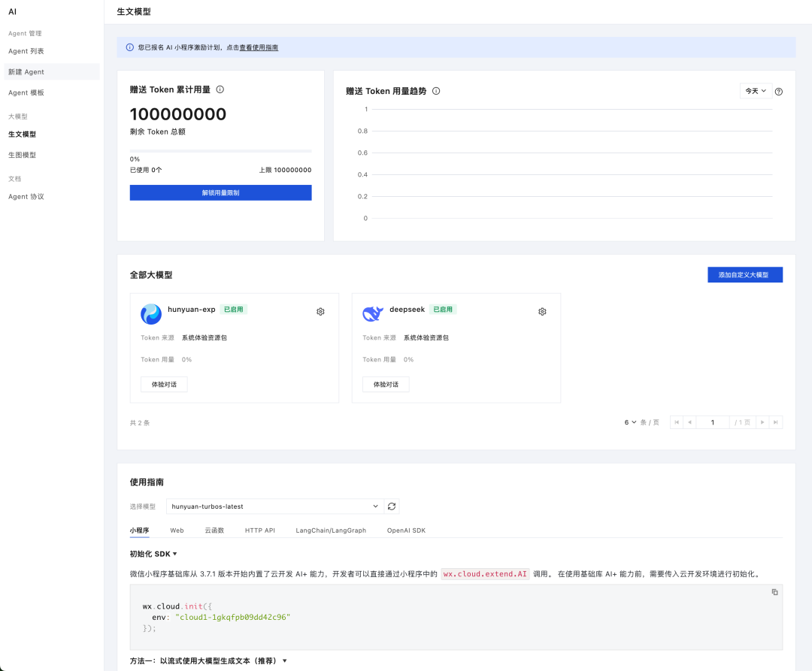Switch to the 小程序 tab
Image resolution: width=812 pixels, height=671 pixels.
(139, 530)
